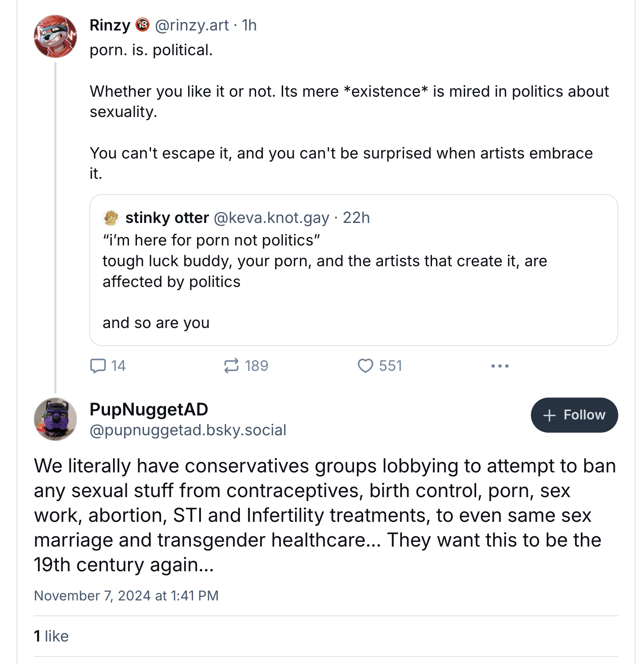The height and width of the screenshot is (664, 644).
Task: Open the @rinzy.art handle link
Action: click(x=192, y=25)
